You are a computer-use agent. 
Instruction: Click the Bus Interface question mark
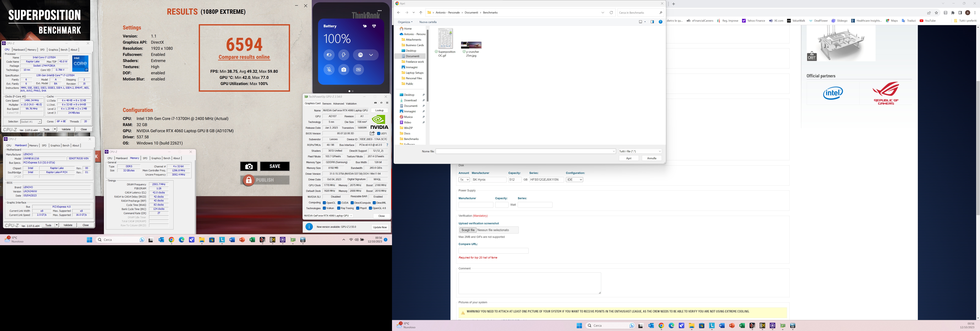(x=387, y=145)
